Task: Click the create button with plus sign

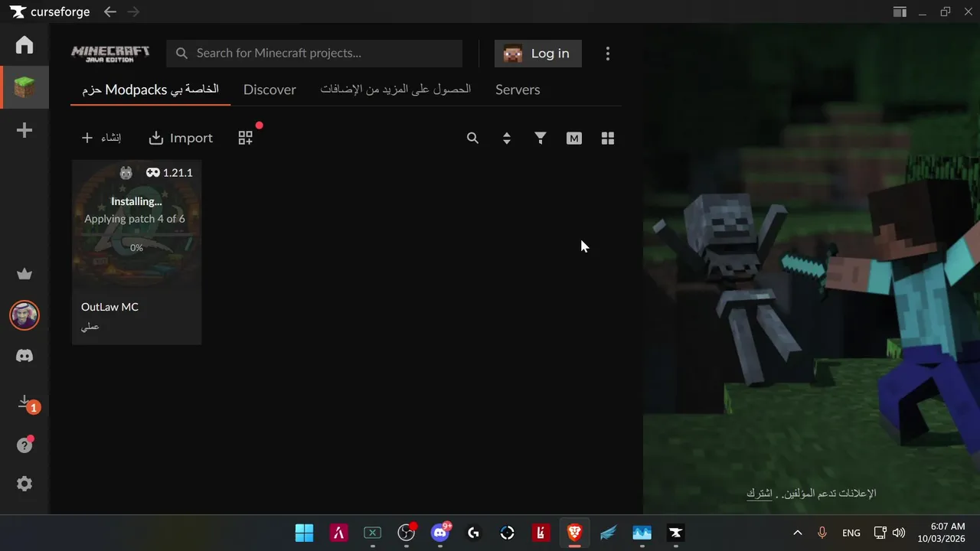Action: click(101, 138)
